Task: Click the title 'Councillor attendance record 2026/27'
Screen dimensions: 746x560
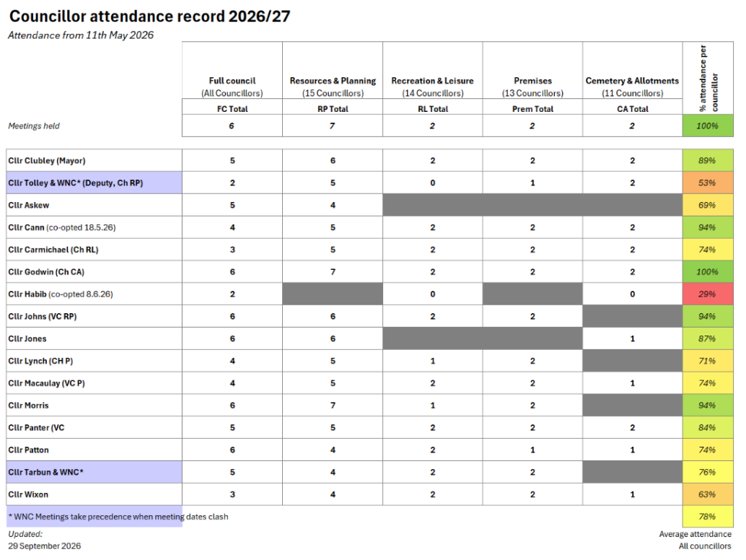Action: (x=149, y=16)
